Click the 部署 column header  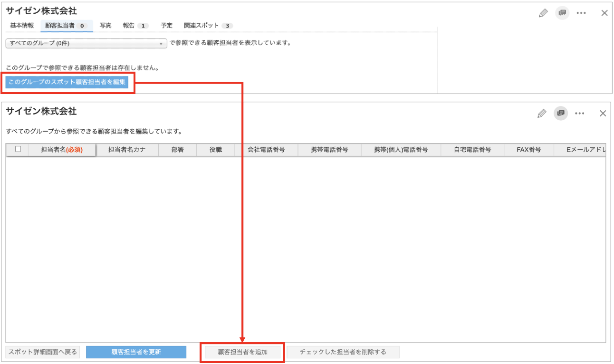178,150
